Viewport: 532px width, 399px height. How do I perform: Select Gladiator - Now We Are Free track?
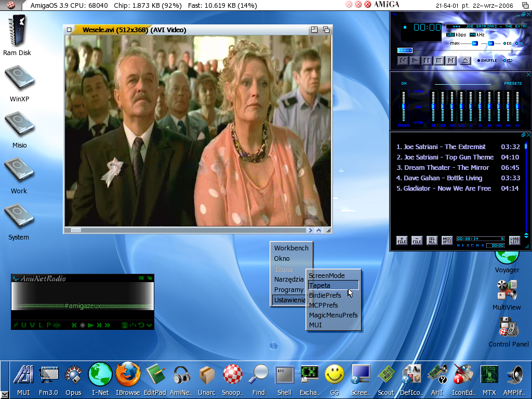tap(458, 188)
